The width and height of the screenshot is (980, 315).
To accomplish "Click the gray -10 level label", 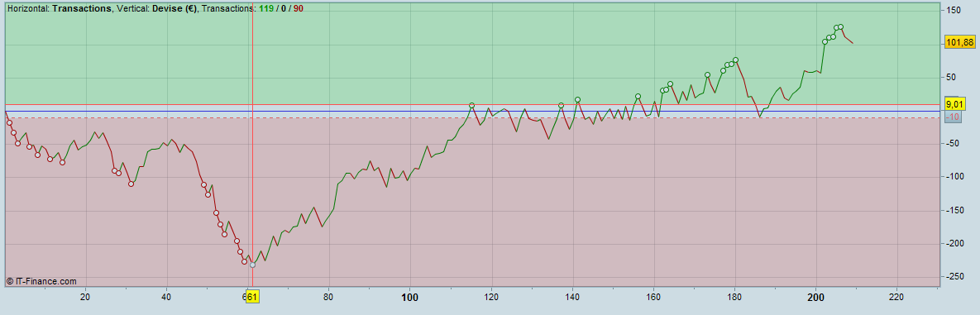I will coord(953,117).
